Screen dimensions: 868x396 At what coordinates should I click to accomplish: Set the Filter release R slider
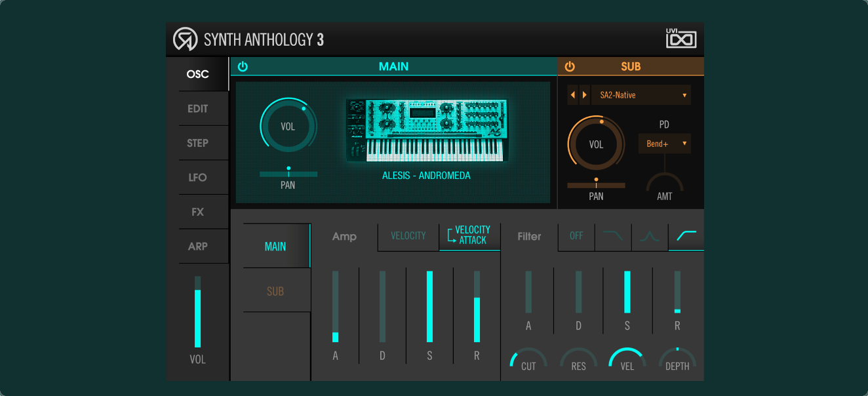677,292
